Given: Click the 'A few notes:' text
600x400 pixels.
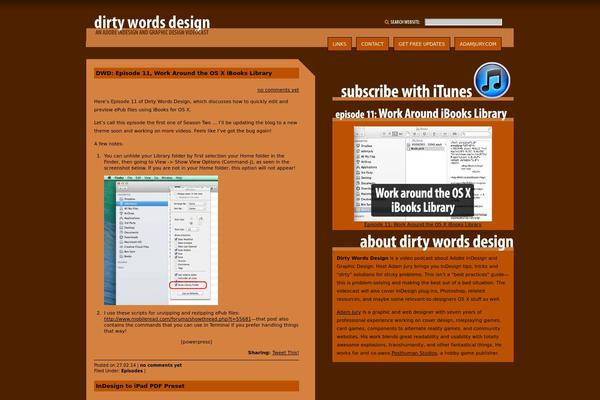Looking at the screenshot, I should 109,144.
